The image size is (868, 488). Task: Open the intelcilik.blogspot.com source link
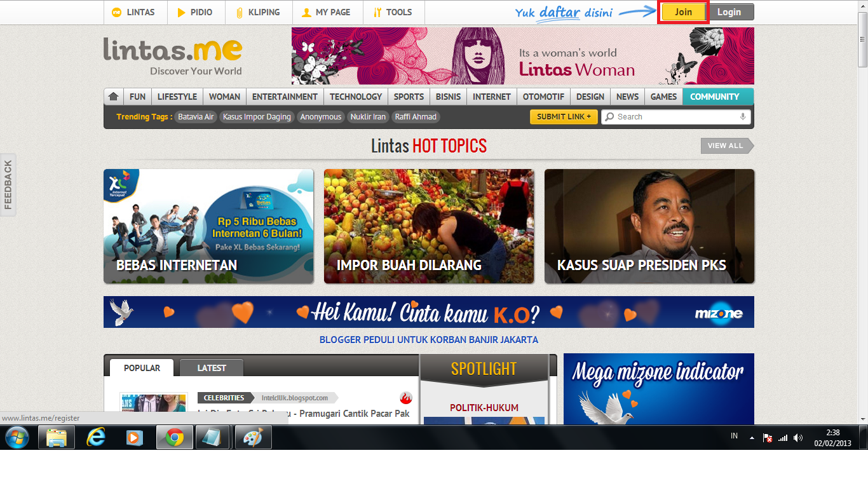pyautogui.click(x=295, y=398)
